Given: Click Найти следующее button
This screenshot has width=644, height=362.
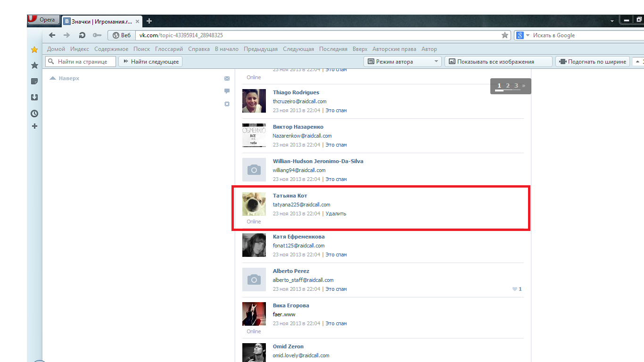Looking at the screenshot, I should pos(150,62).
